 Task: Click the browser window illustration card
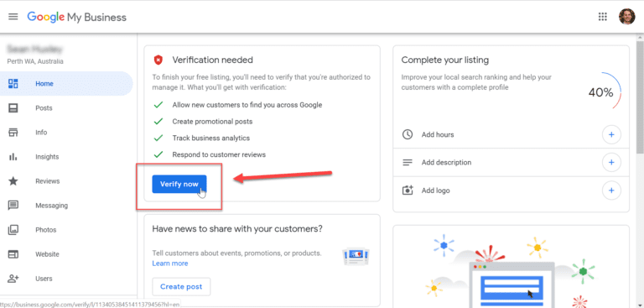click(511, 267)
